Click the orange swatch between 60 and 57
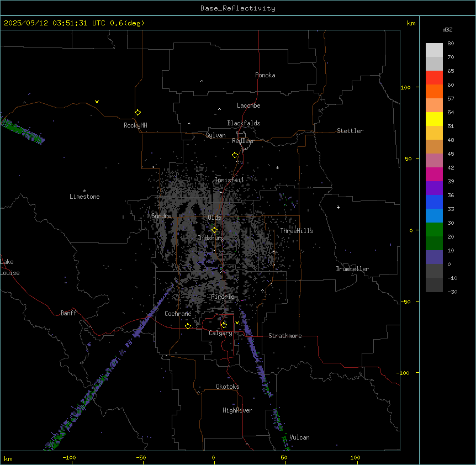The width and height of the screenshot is (476, 465). point(434,92)
